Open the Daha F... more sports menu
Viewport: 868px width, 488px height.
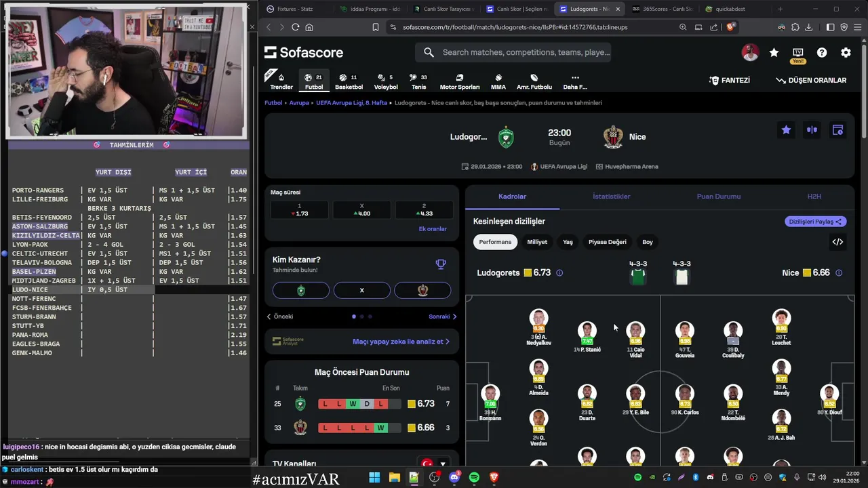tap(575, 81)
